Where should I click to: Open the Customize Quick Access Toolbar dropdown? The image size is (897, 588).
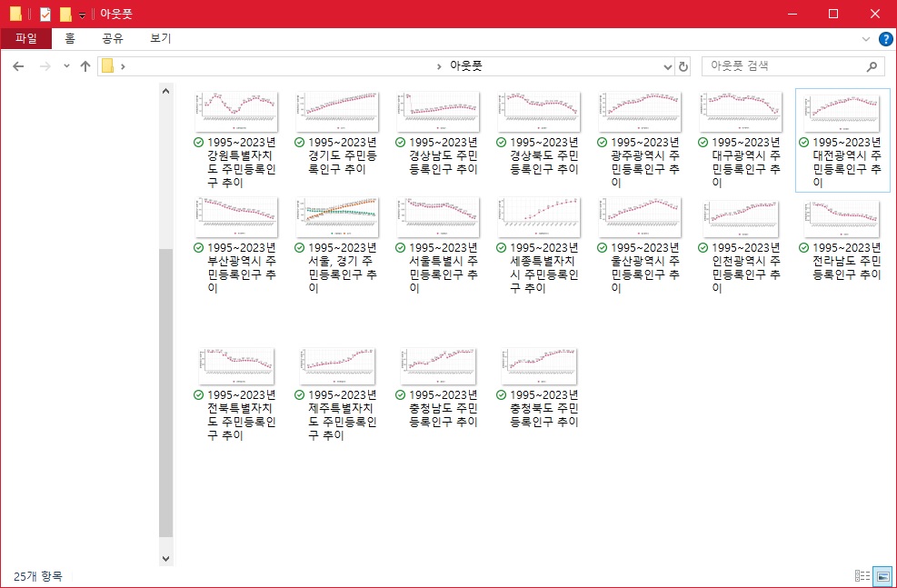82,15
